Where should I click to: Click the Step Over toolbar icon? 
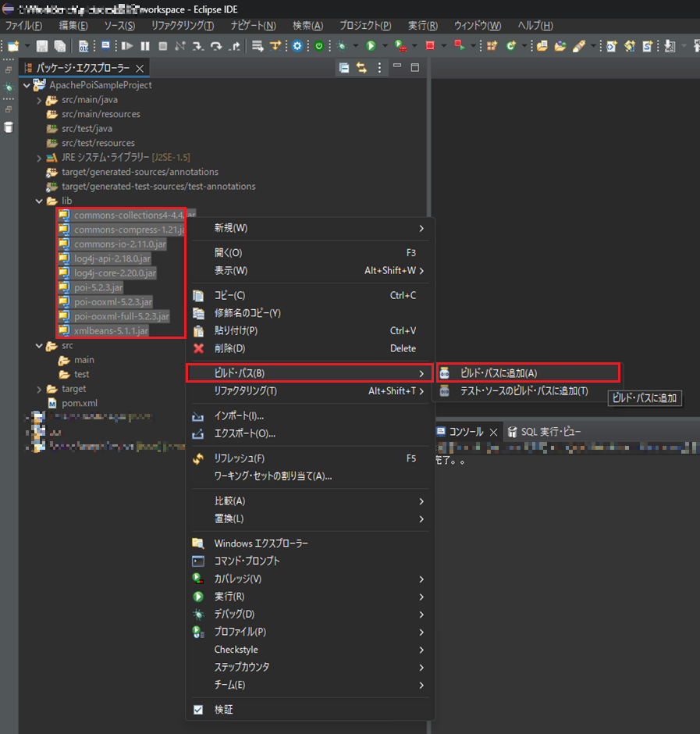coord(216,46)
